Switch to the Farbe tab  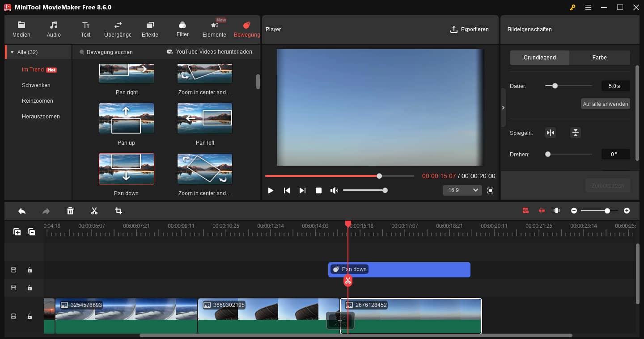(x=599, y=58)
